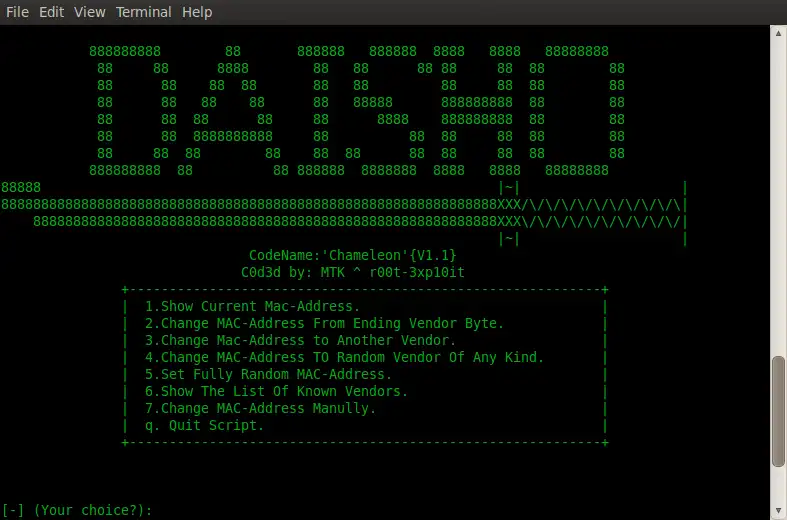Click the scrollbar up arrow
This screenshot has width=787, height=520.
point(778,34)
